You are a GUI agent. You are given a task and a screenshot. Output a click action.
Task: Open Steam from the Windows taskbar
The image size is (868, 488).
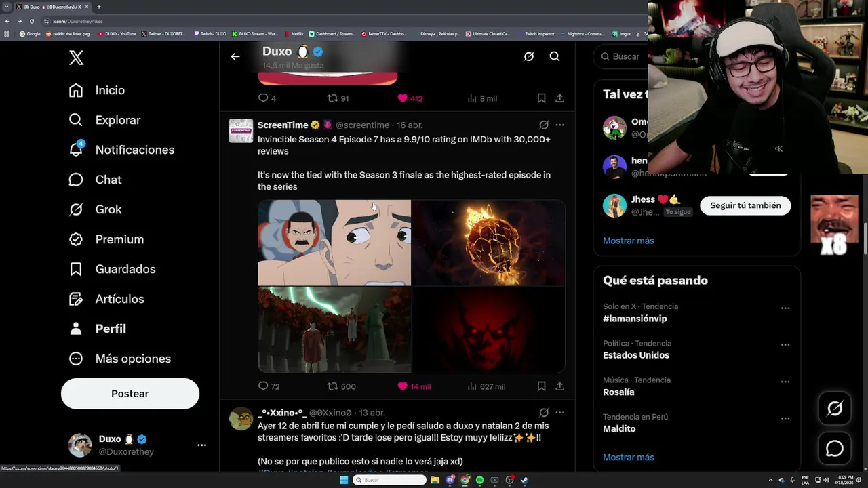pyautogui.click(x=524, y=480)
